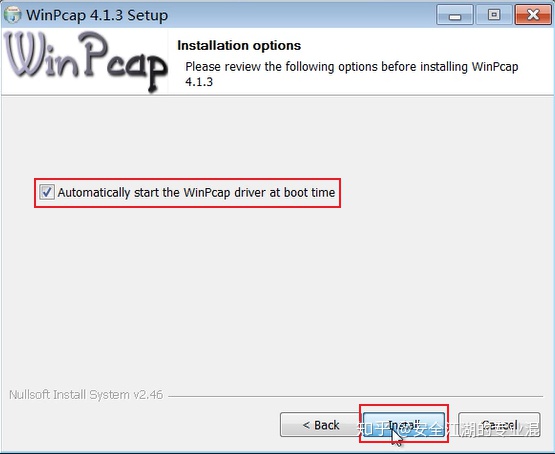The height and width of the screenshot is (454, 555).
Task: Close the WinPcap 4.1.3 Setup window
Action: click(533, 15)
